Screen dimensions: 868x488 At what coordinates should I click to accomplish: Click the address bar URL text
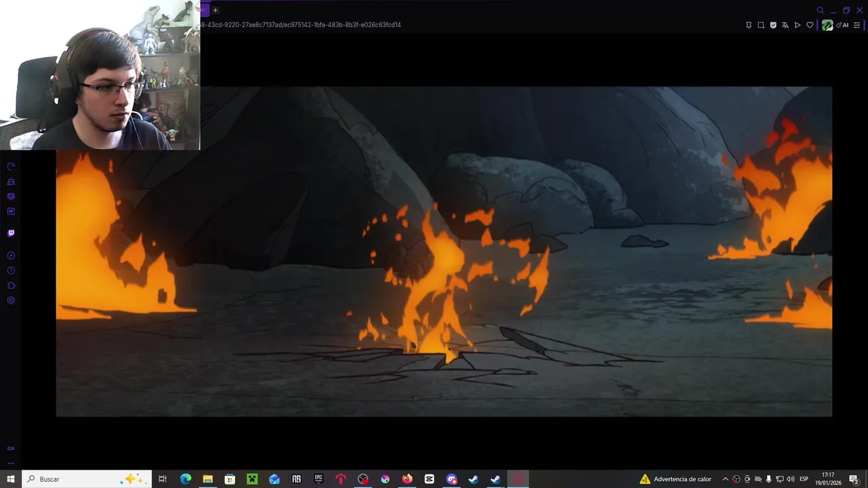click(x=301, y=24)
